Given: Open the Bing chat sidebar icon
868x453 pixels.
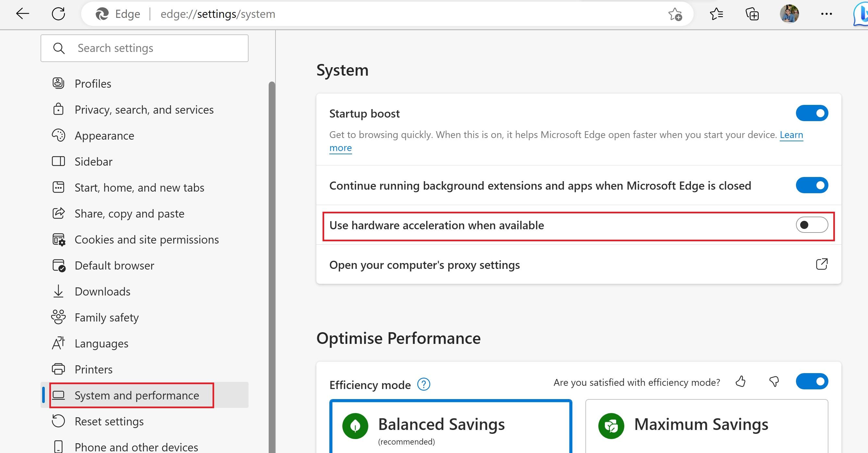Looking at the screenshot, I should click(861, 14).
